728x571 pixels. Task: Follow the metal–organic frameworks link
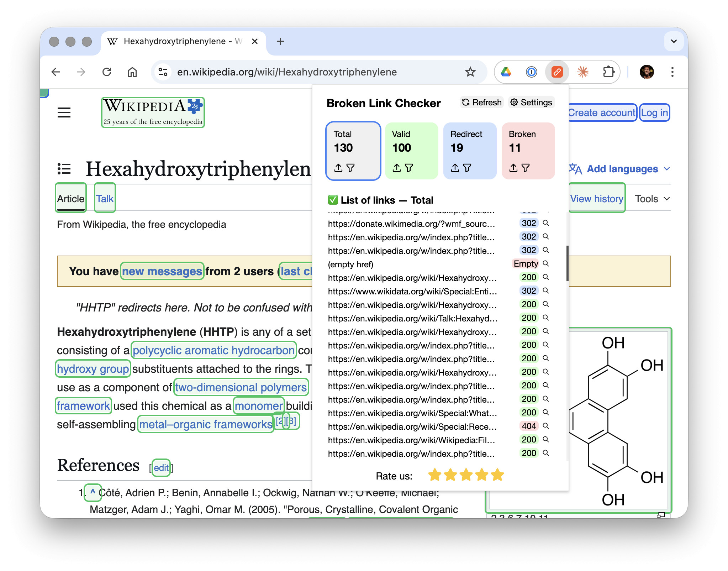coord(206,424)
